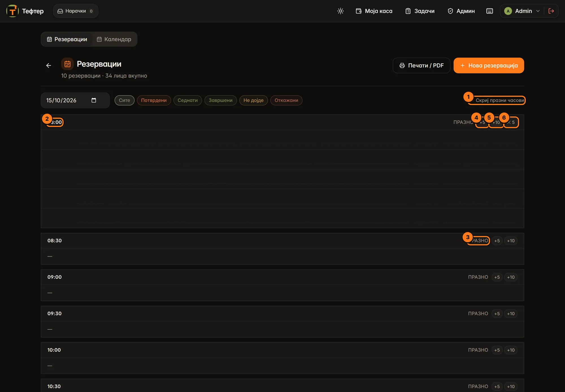Click +5 in the first expanded slot
565x392 pixels.
pos(482,122)
